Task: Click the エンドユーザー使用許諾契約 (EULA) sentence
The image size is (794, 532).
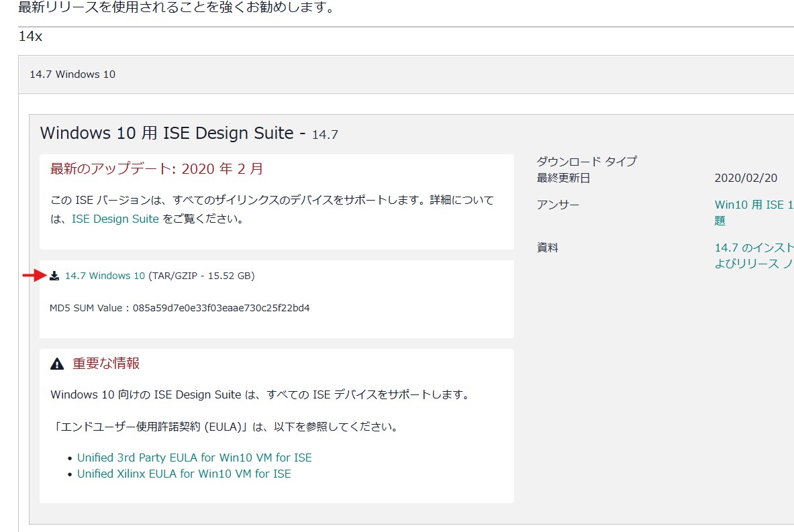Action: point(224,427)
